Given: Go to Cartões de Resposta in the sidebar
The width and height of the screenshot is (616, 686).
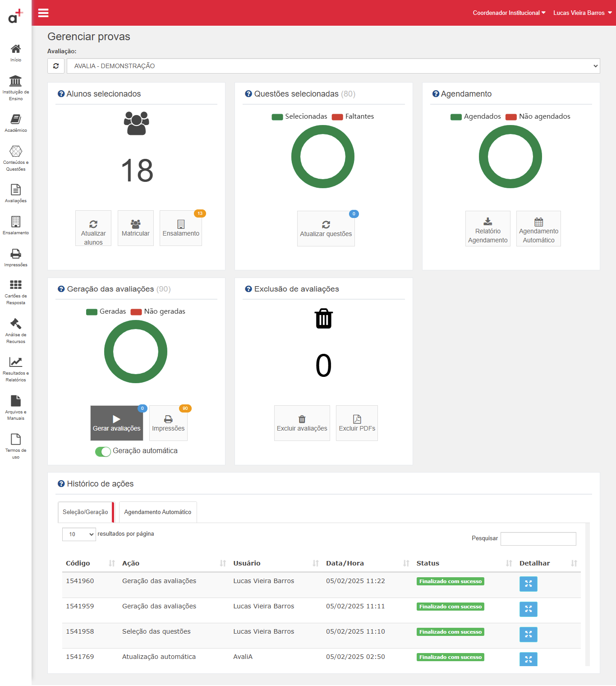Looking at the screenshot, I should [16, 292].
